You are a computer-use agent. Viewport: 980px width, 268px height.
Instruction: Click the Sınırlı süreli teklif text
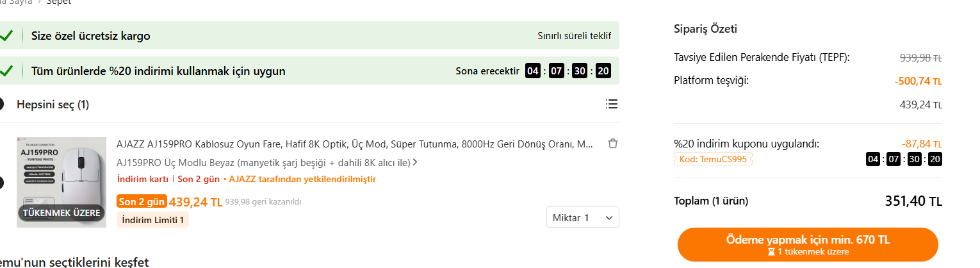pos(574,36)
